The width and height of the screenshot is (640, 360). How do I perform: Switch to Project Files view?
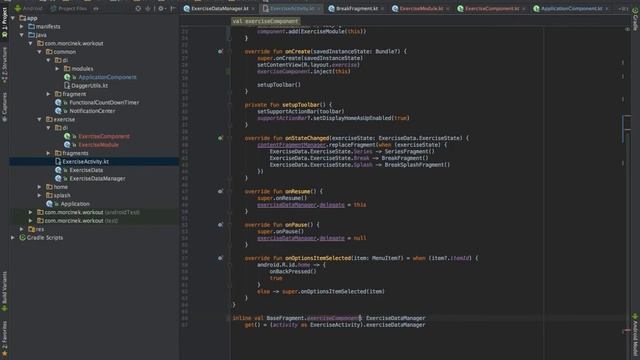point(68,8)
